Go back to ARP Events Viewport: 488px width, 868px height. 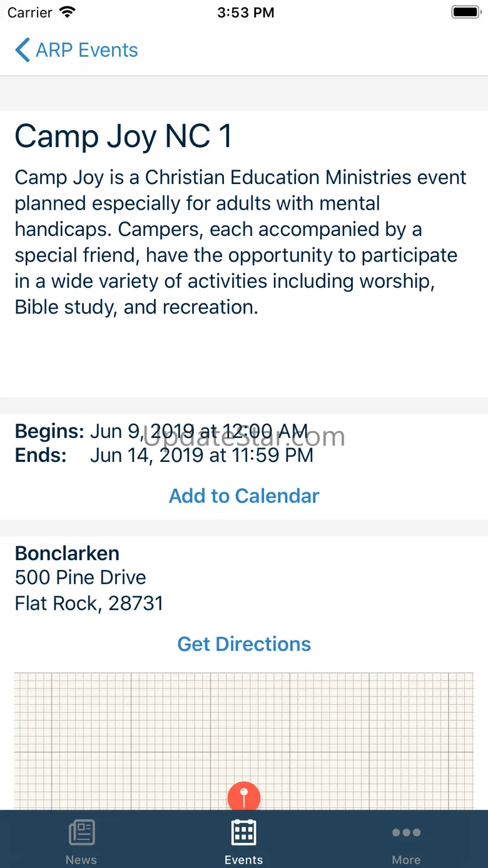pyautogui.click(x=87, y=50)
